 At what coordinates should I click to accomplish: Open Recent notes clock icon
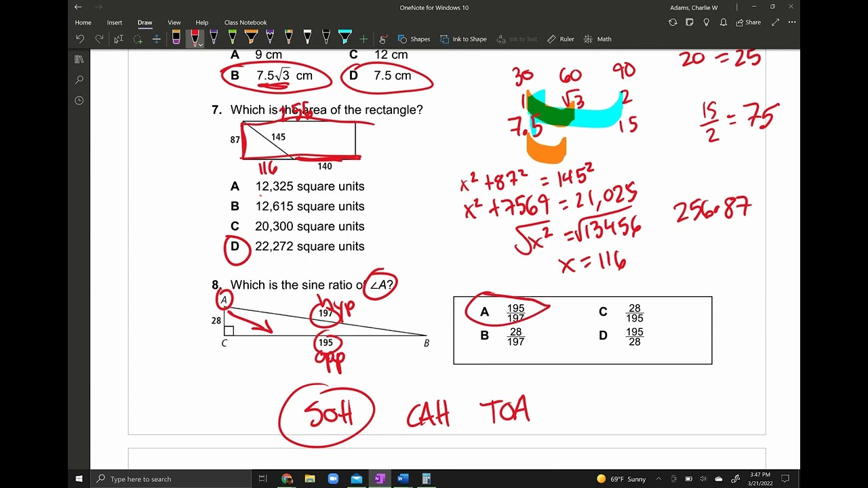tap(79, 100)
